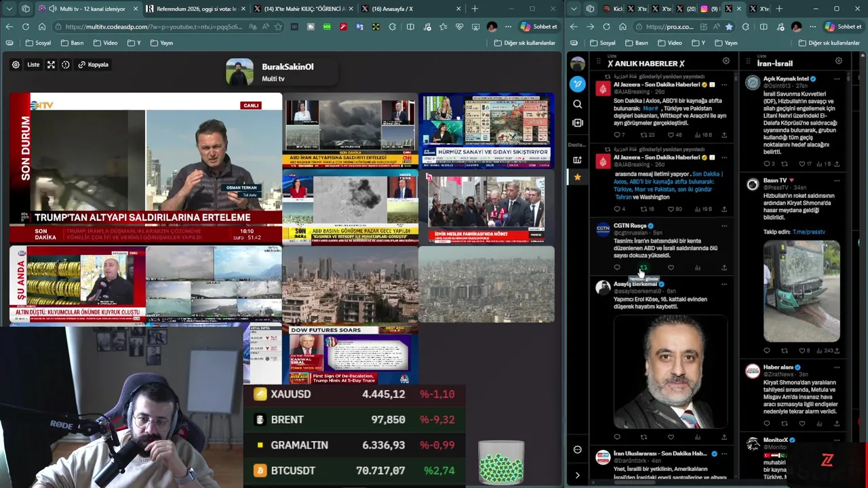Viewport: 868px width, 488px height.
Task: Expand the X Pro sidebar chevron at bottom
Action: click(x=577, y=475)
